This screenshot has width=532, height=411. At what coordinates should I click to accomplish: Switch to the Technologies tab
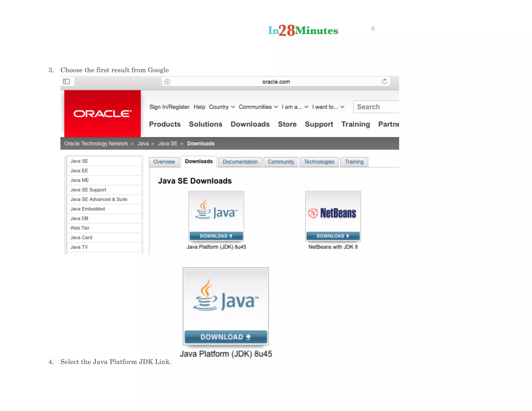click(319, 162)
